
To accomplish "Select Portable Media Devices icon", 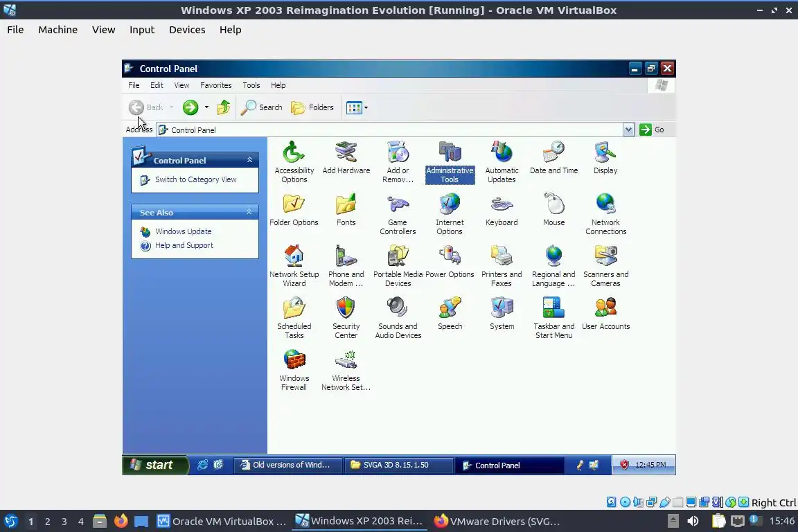I will 398,266.
